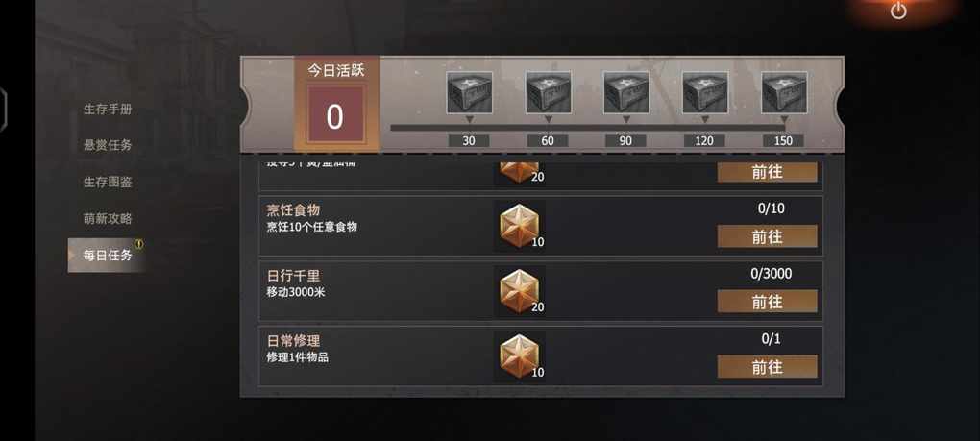Click the activity progress bar
The width and height of the screenshot is (980, 441).
tap(589, 128)
